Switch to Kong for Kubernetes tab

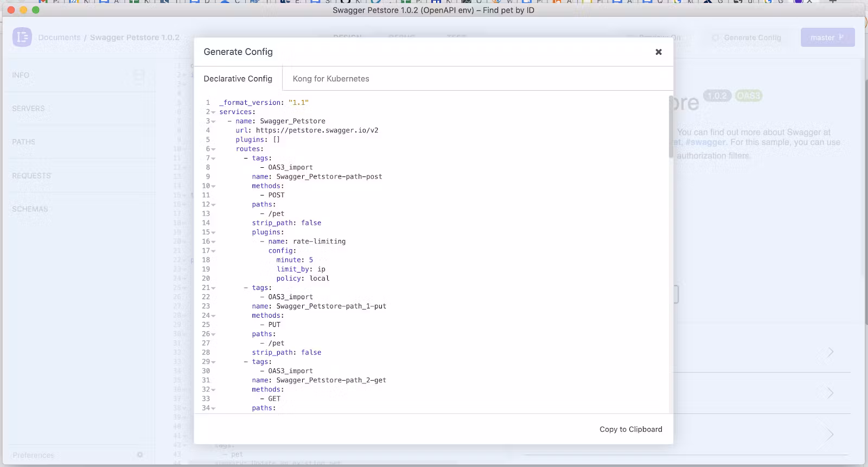[330, 79]
